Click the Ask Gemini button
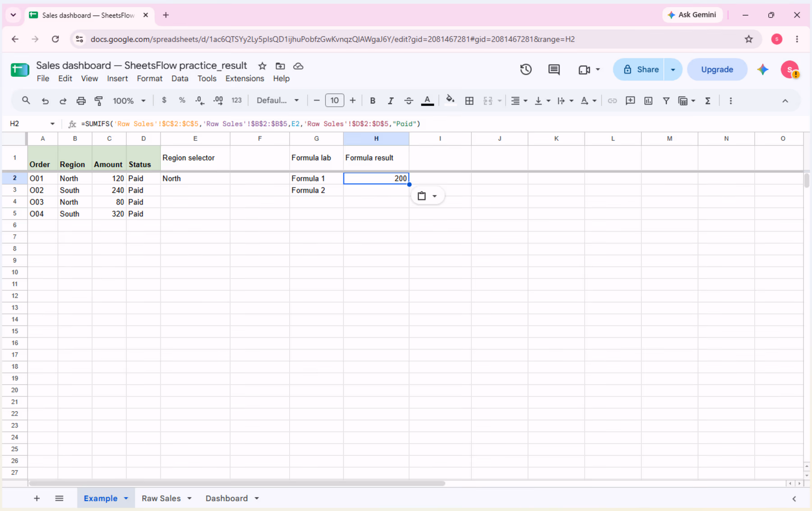Screen dimensions: 812x511 point(692,15)
